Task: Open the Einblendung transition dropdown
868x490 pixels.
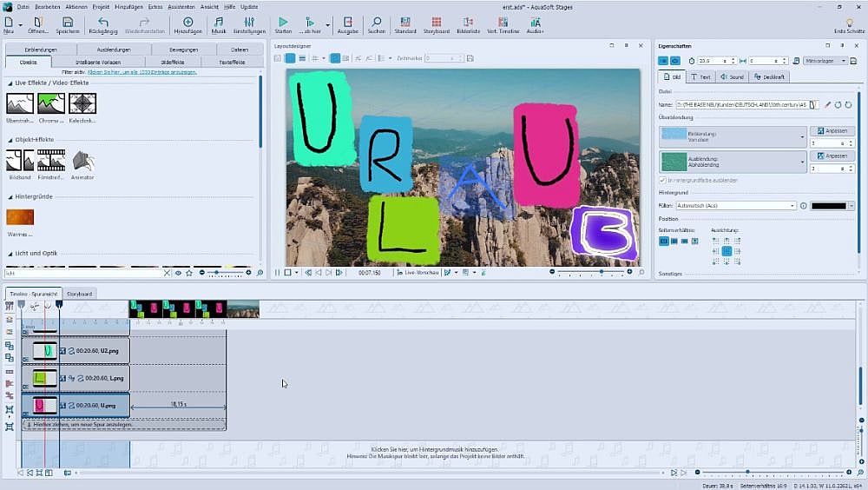Action: click(x=803, y=136)
